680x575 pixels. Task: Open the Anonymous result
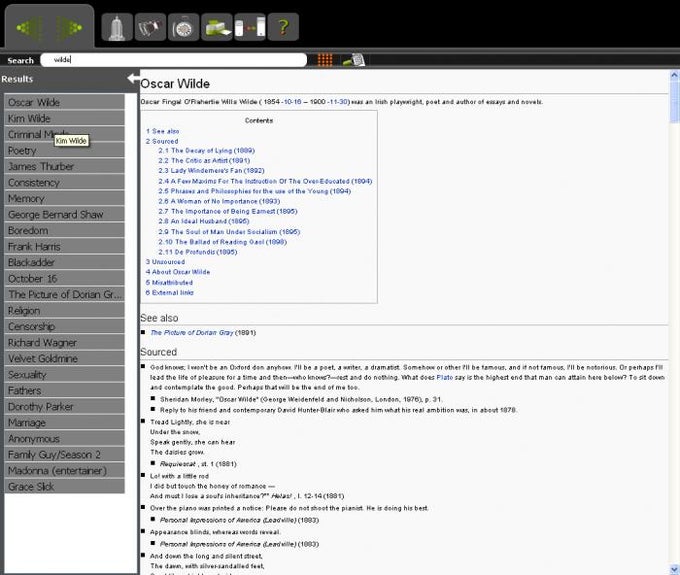click(64, 439)
